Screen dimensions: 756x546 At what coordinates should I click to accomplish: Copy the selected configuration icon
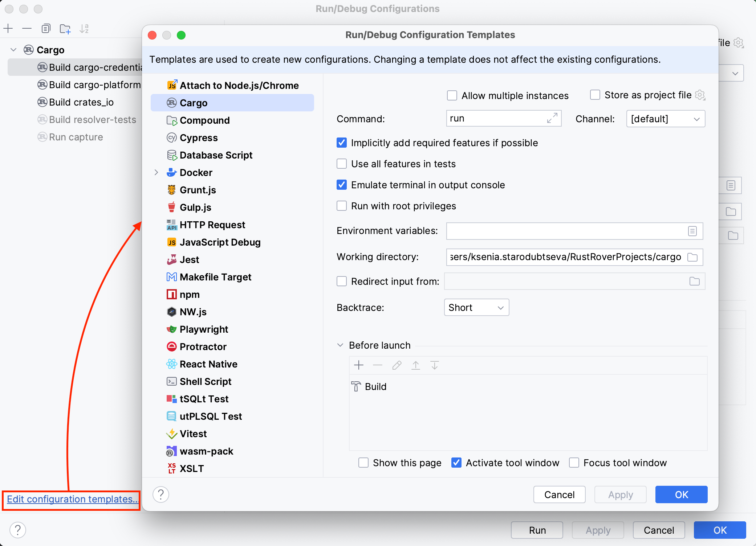click(x=46, y=28)
